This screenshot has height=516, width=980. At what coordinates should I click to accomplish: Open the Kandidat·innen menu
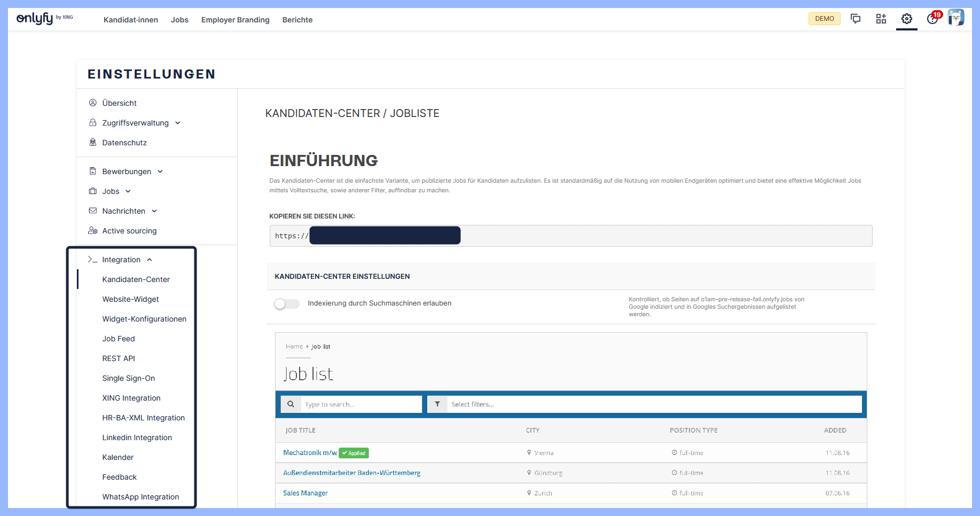point(131,20)
